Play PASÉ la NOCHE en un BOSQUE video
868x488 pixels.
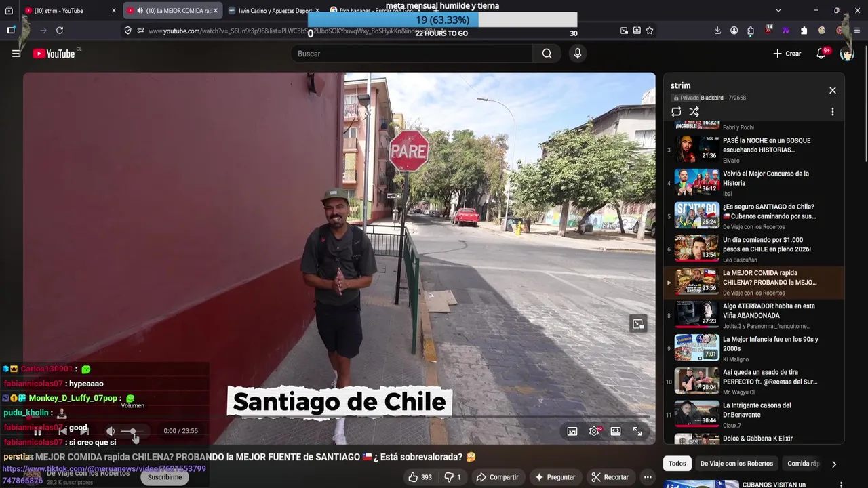point(754,150)
